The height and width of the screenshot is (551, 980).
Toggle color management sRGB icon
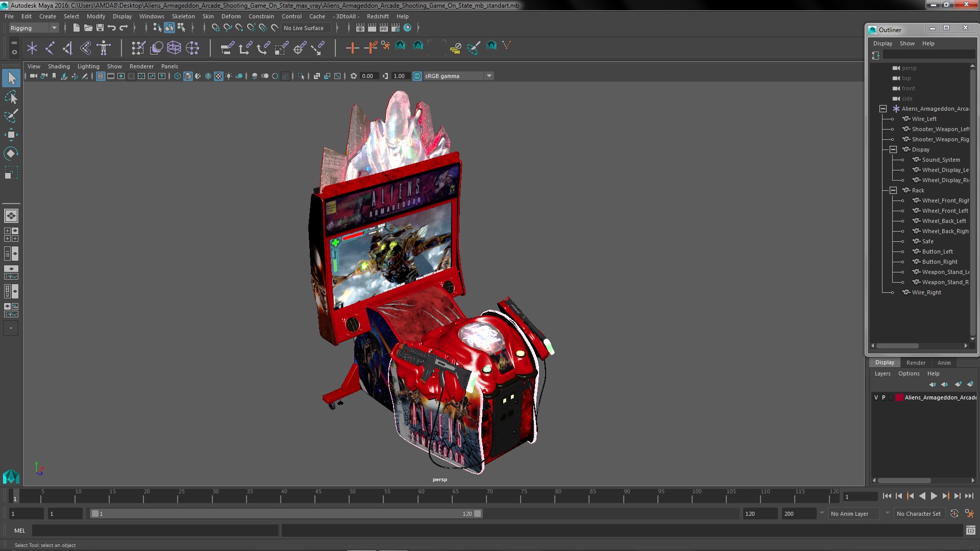(x=417, y=76)
